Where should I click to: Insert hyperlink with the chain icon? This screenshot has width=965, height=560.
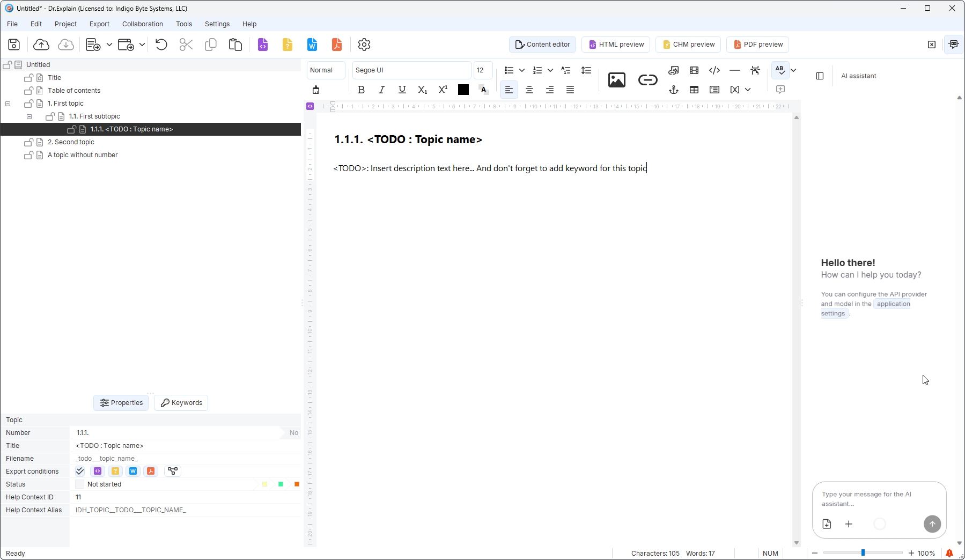[x=648, y=80]
